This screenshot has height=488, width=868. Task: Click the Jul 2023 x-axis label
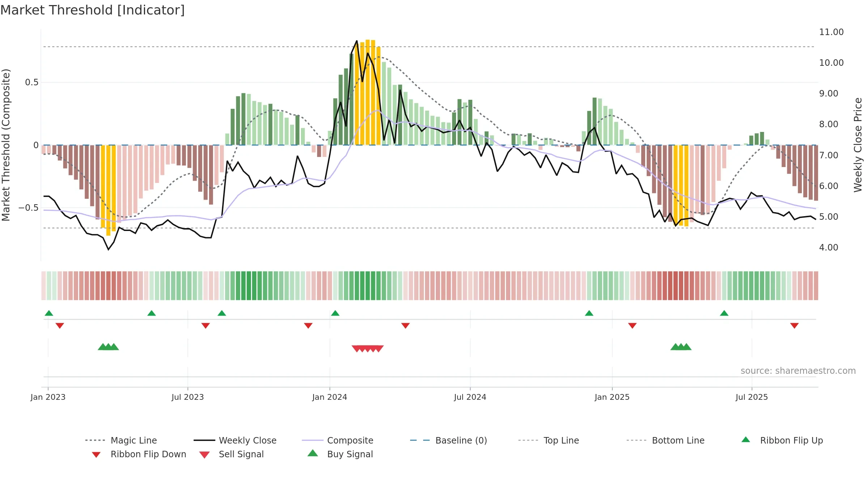pos(188,397)
